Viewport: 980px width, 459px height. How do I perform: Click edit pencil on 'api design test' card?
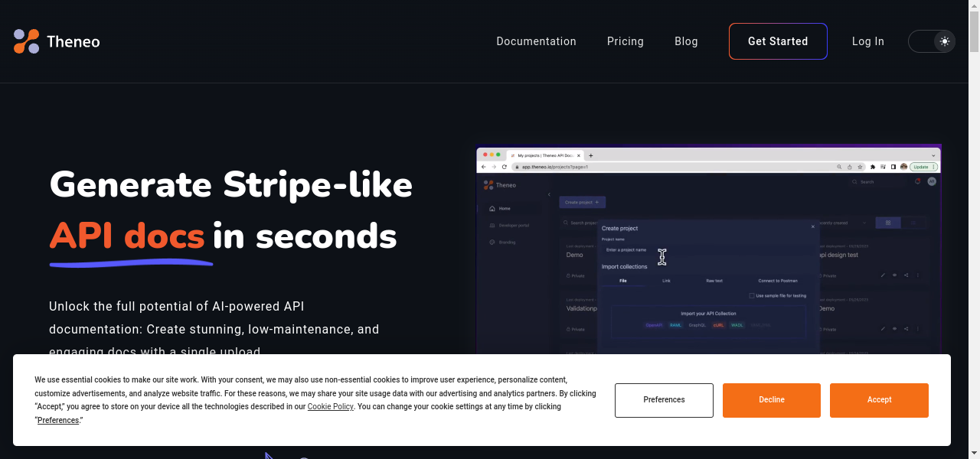(x=883, y=275)
